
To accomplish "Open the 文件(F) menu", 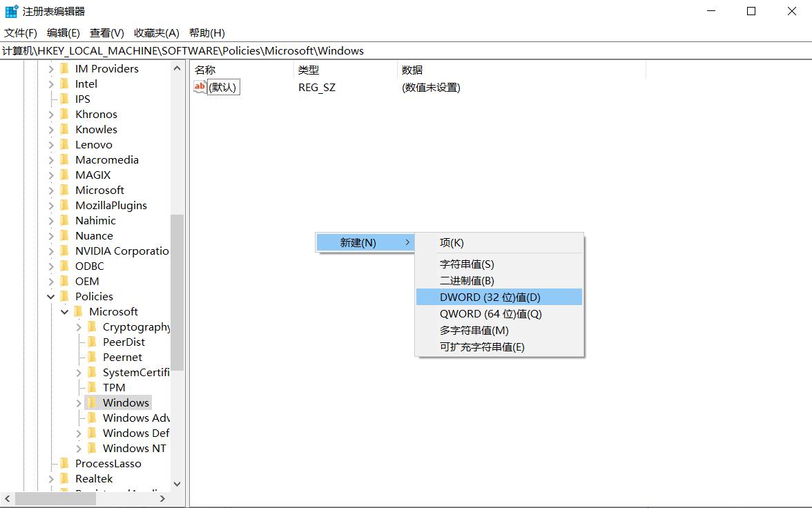I will (20, 32).
